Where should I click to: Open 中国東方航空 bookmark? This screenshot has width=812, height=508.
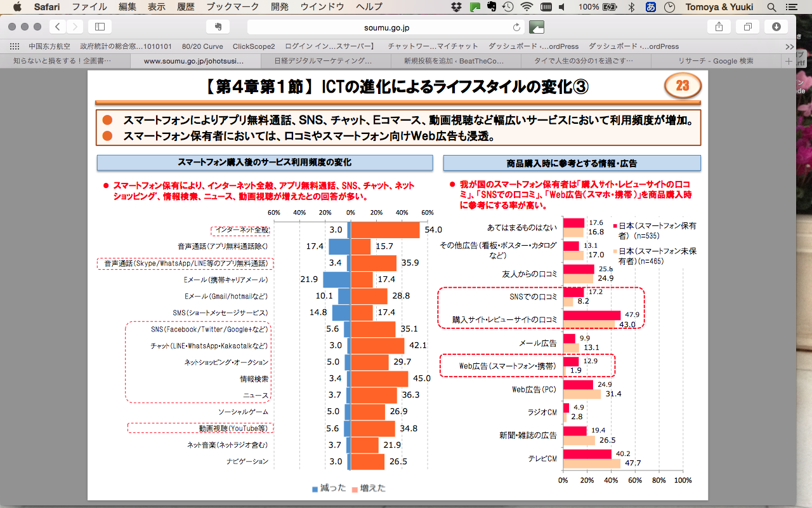49,46
